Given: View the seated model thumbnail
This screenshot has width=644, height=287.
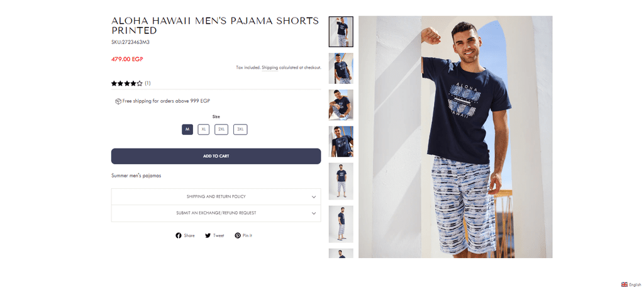Looking at the screenshot, I should click(341, 105).
